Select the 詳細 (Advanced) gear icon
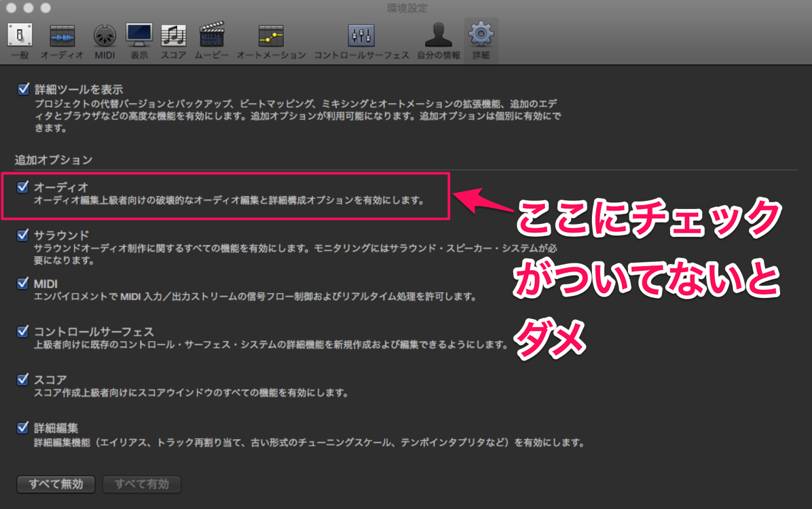Screen dimensions: 812x509 (x=481, y=34)
